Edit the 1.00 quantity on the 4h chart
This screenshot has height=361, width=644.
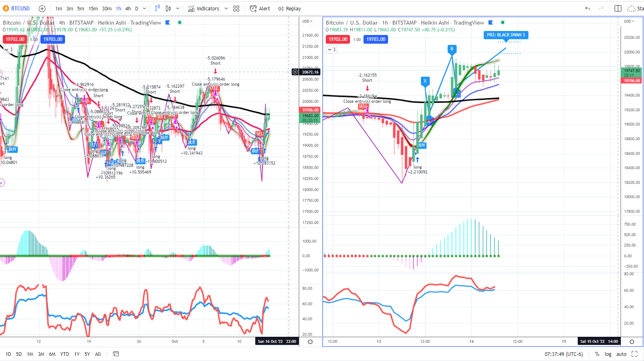pyautogui.click(x=34, y=39)
